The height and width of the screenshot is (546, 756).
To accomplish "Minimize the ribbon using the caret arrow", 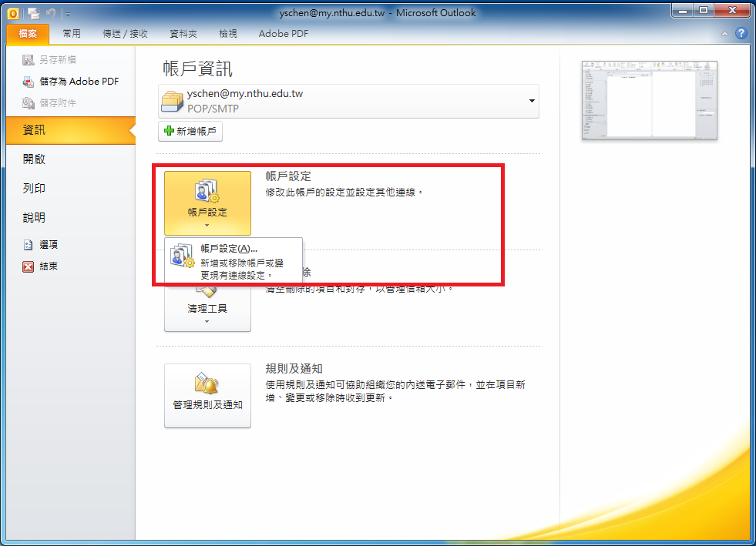I will pyautogui.click(x=724, y=34).
